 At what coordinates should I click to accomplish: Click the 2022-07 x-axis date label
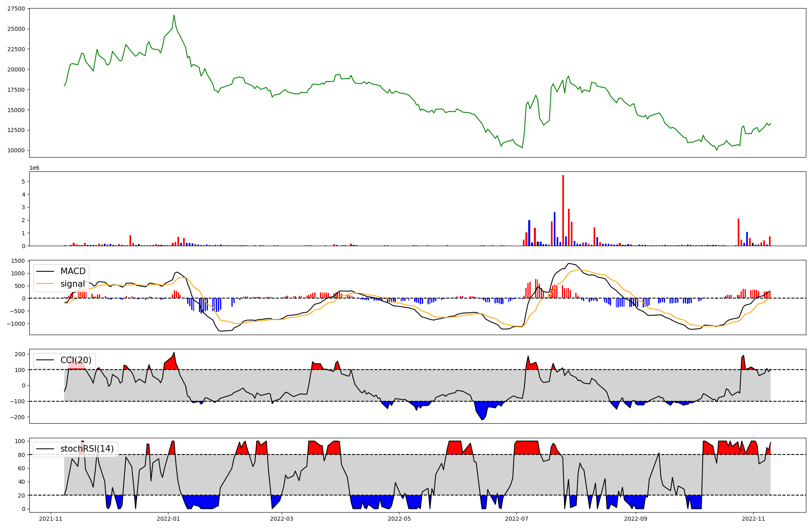pyautogui.click(x=516, y=519)
